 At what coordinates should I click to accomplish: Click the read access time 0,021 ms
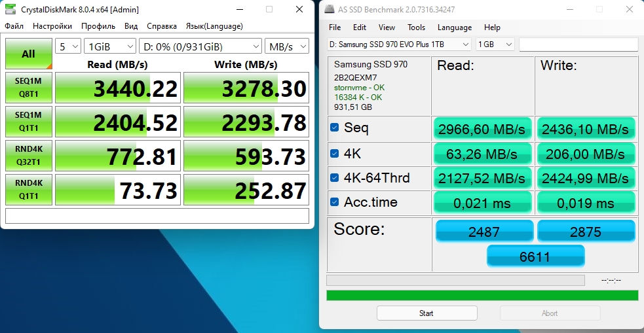(482, 203)
